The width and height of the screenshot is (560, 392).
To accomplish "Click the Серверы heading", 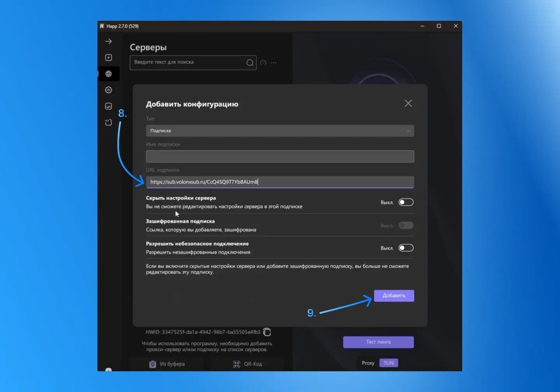I will click(148, 47).
